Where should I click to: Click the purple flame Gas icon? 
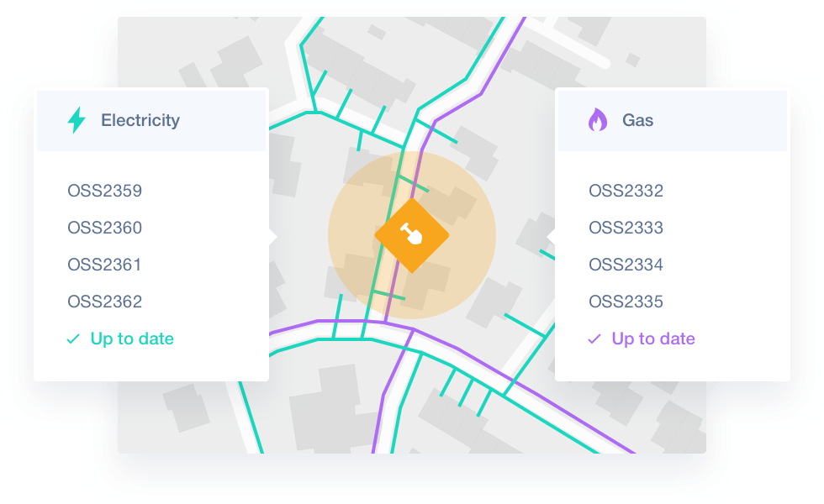click(x=597, y=120)
